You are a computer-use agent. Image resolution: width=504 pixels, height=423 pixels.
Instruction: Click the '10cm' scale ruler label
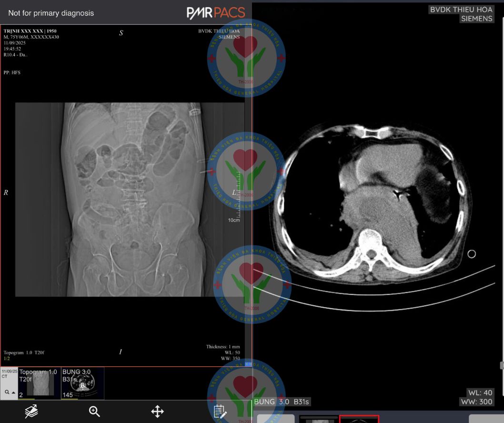[x=234, y=220]
